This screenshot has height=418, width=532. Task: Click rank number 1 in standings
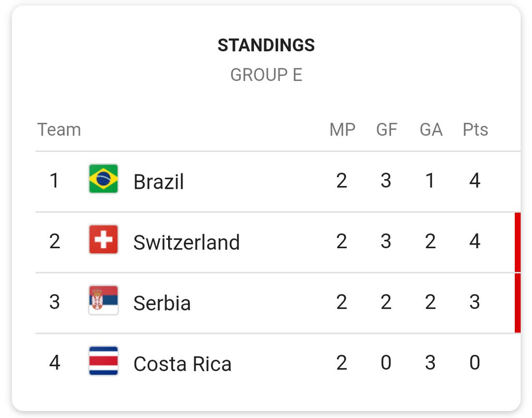[x=54, y=180]
